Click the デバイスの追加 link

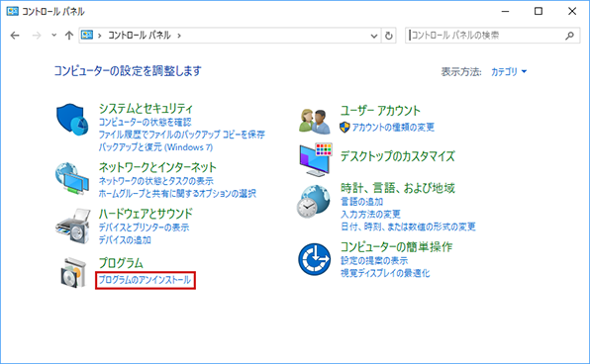pyautogui.click(x=125, y=240)
